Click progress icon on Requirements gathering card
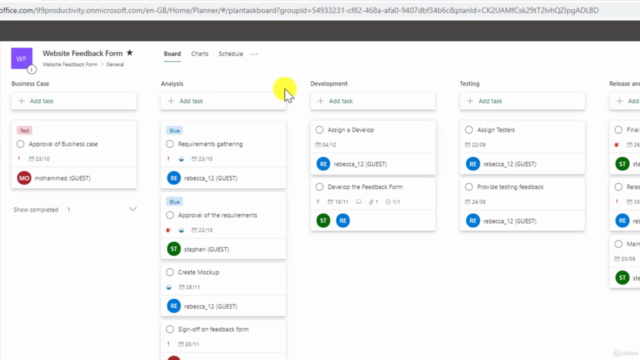Screen dimensions: 640x360 pyautogui.click(x=181, y=159)
